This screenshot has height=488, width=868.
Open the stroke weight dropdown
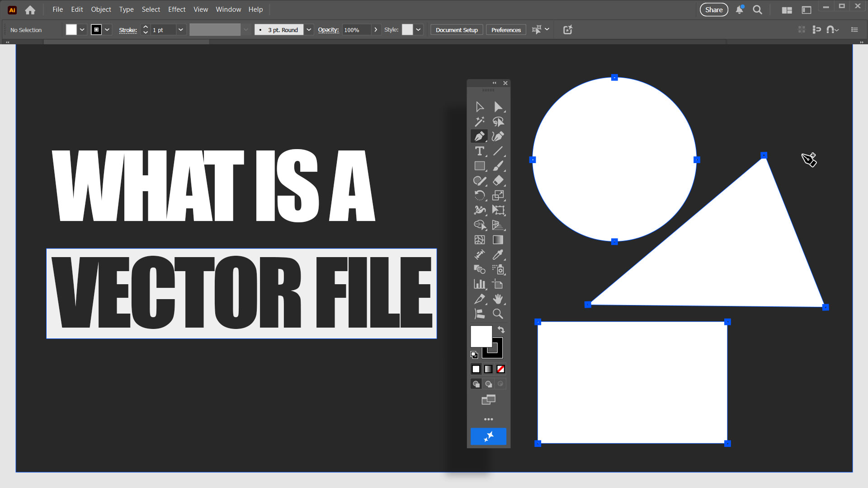pos(181,30)
